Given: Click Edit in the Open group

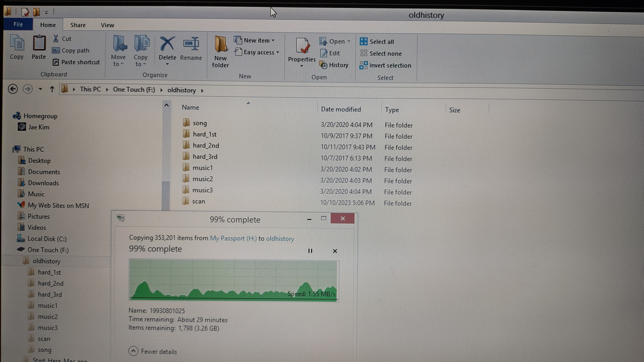Looking at the screenshot, I should click(330, 53).
